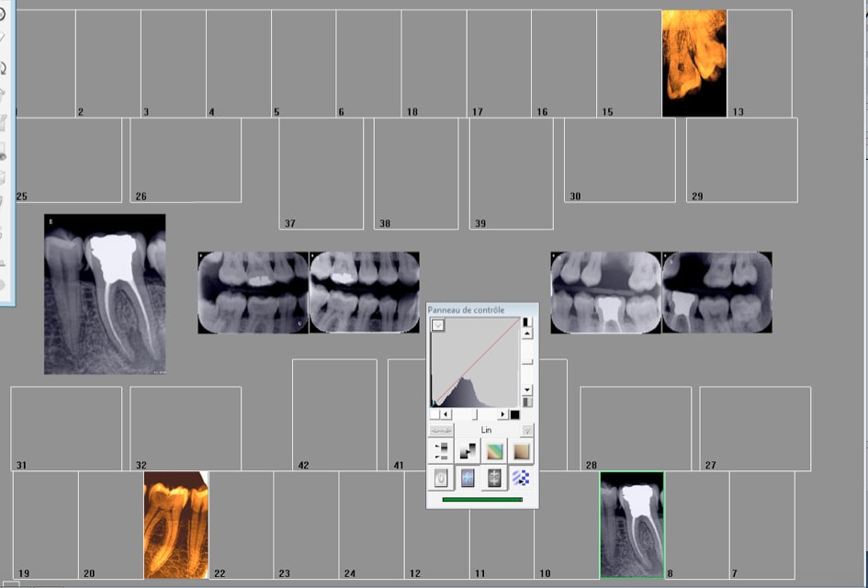Click the rotate tool in left toolbar
This screenshot has height=588, width=868.
coord(3,68)
